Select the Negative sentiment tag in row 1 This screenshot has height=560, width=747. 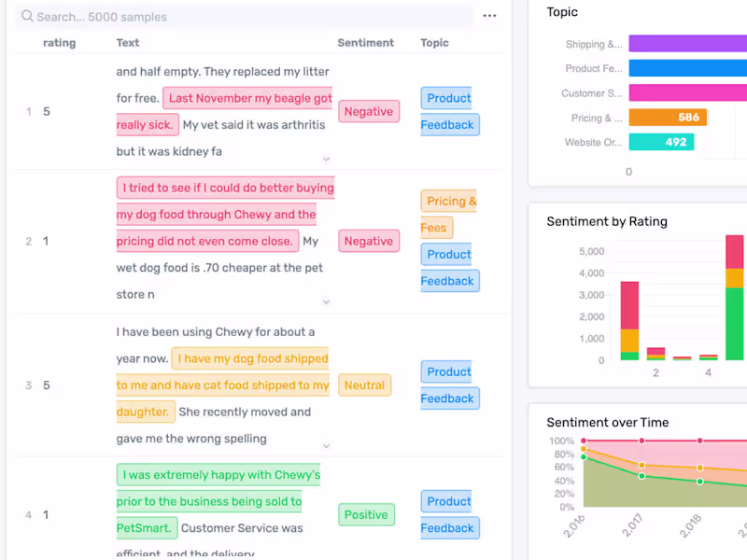pyautogui.click(x=368, y=112)
